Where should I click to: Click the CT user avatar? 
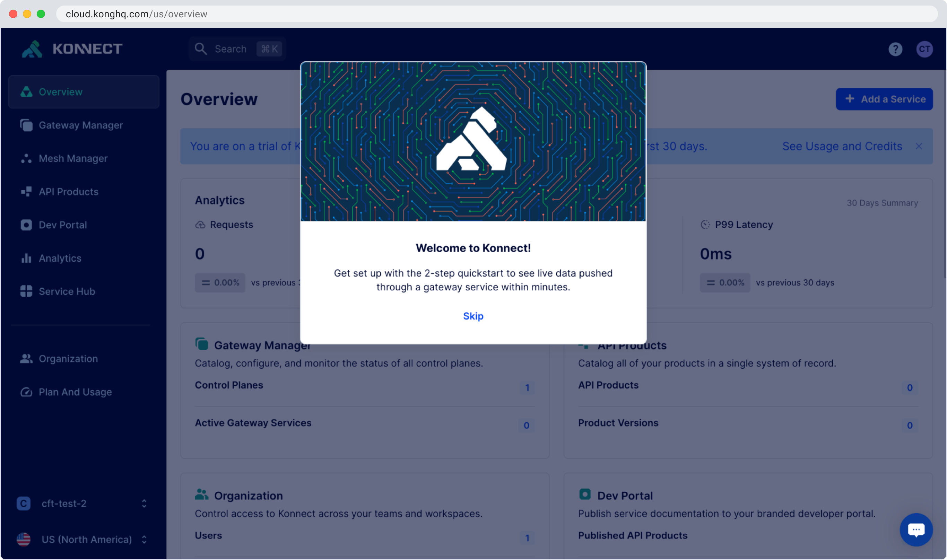point(924,49)
